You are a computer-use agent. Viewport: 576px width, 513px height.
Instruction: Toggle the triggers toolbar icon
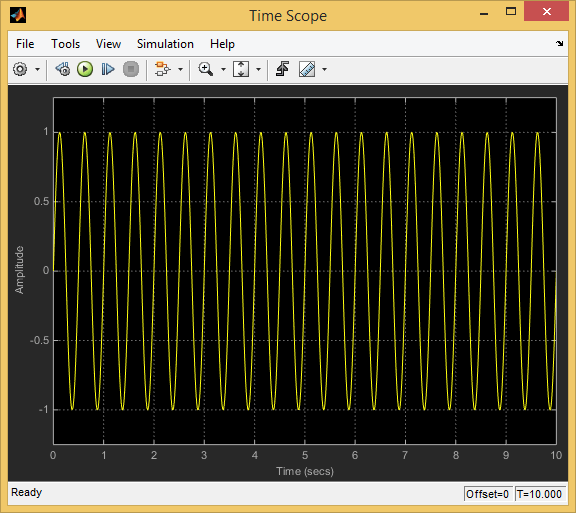[282, 69]
